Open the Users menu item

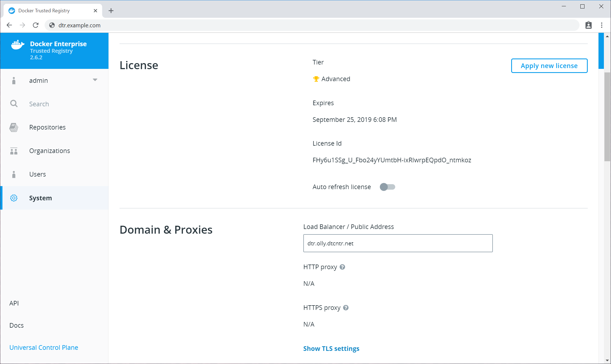tap(37, 174)
